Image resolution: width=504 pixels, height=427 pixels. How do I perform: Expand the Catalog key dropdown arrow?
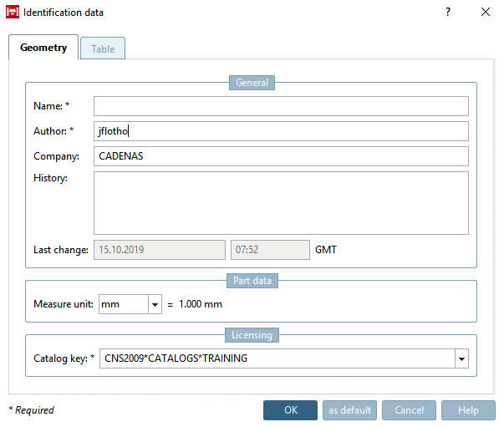coord(461,358)
